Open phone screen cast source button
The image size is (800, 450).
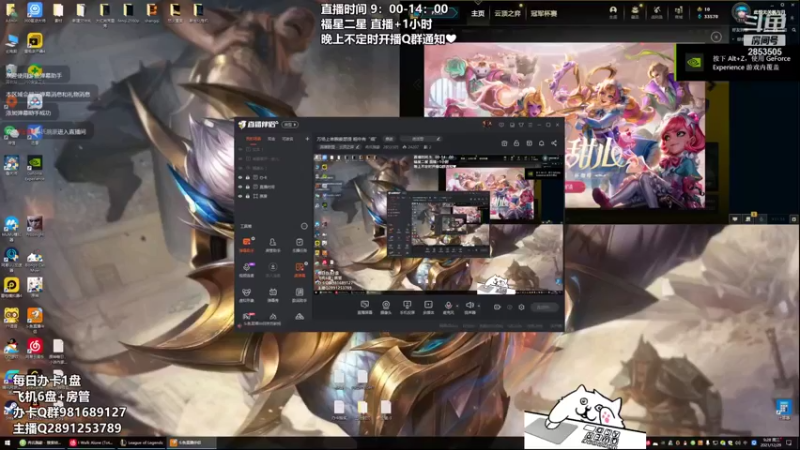407,307
